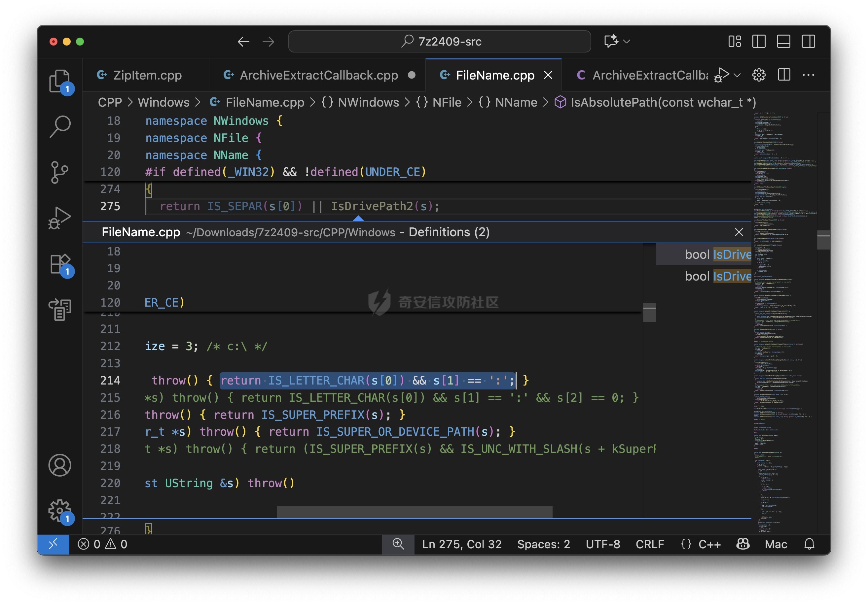Screen dimensions: 868x604
Task: Click the CRLF line ending indicator
Action: pos(649,544)
